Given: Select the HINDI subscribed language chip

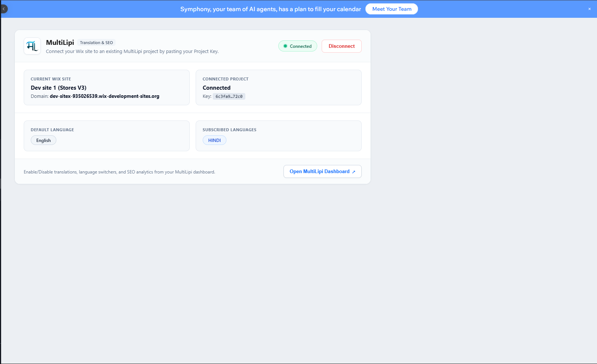Looking at the screenshot, I should tap(215, 140).
